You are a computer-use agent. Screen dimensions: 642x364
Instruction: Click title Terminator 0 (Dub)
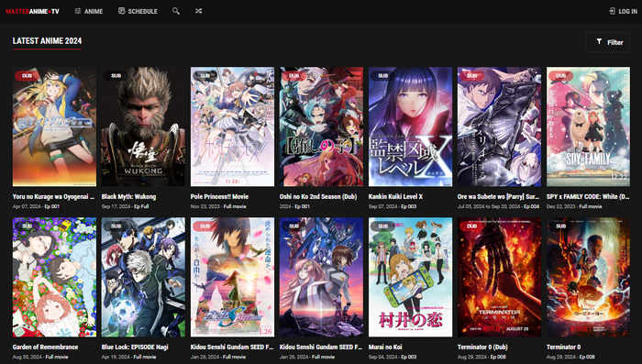pos(482,347)
